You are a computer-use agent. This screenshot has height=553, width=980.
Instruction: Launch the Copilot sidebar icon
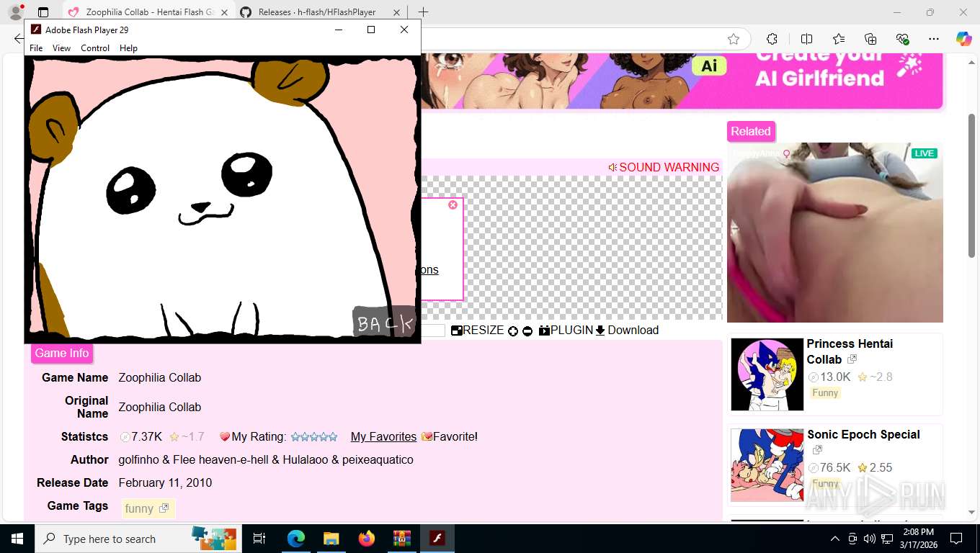pos(963,39)
